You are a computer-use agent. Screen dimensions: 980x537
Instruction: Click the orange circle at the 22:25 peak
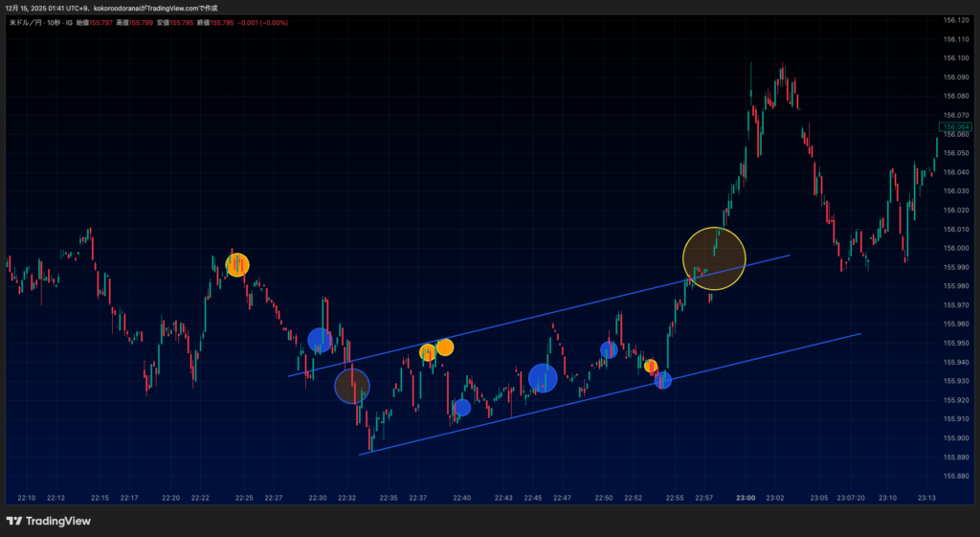click(x=236, y=265)
